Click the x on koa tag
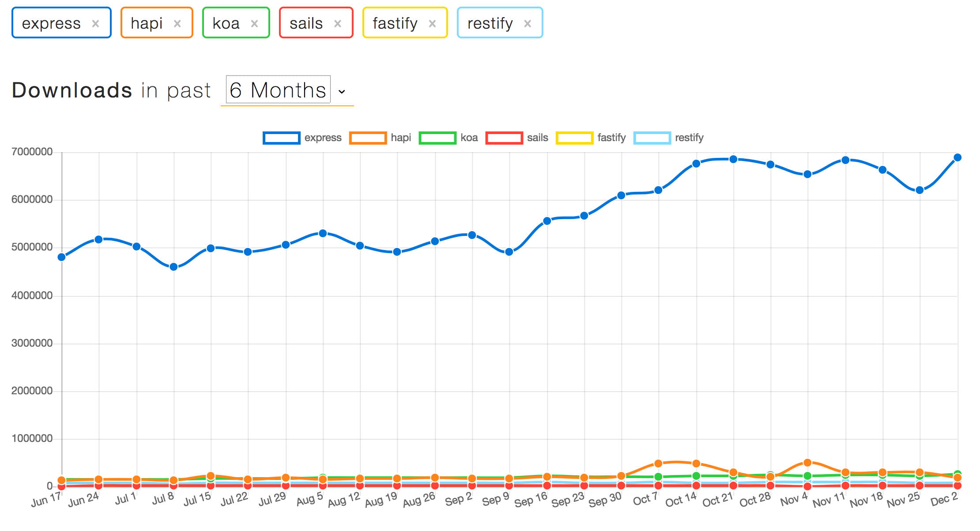980x531 pixels. click(x=254, y=24)
